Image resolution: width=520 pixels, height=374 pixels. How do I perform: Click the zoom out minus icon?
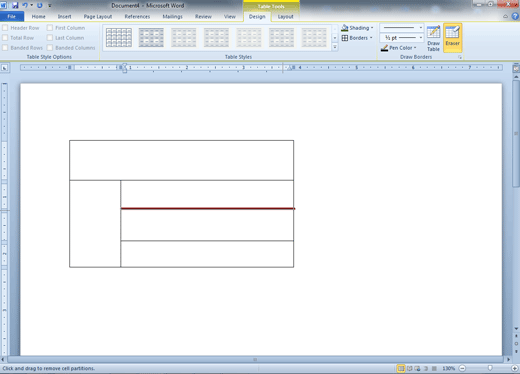click(462, 368)
